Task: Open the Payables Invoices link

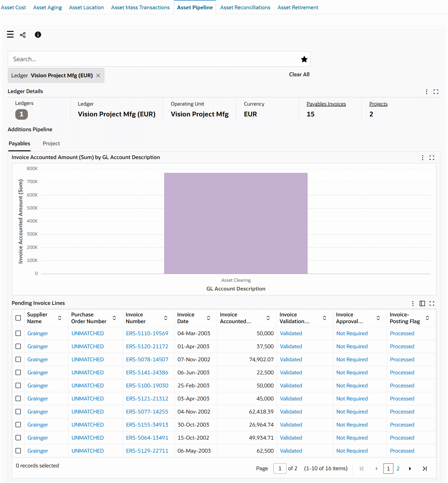Action: click(326, 104)
